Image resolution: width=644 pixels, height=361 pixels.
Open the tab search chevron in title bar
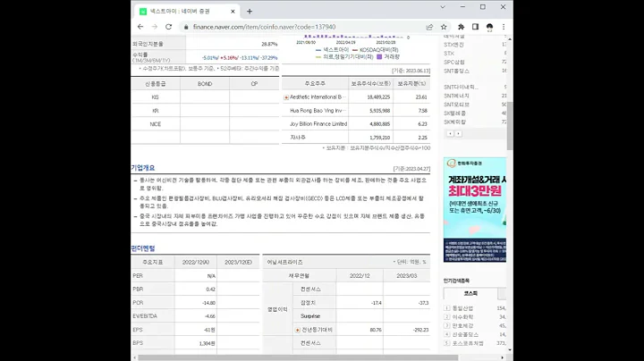click(443, 7)
